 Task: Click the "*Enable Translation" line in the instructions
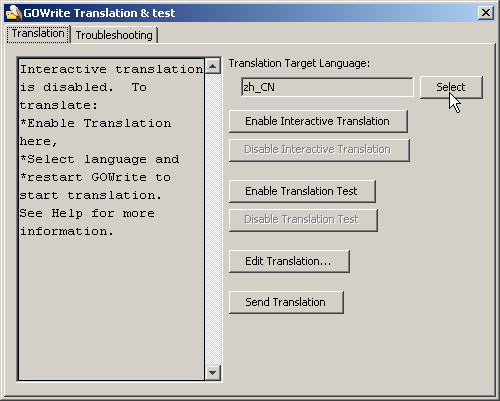point(96,123)
